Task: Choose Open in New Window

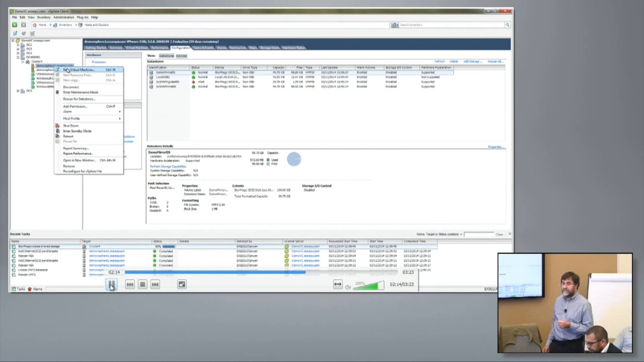Action: pos(89,160)
